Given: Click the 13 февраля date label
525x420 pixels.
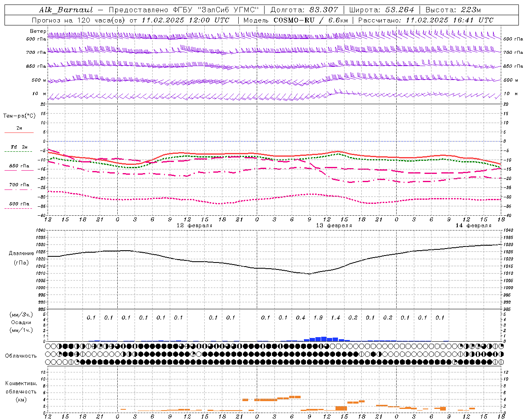Looking at the screenshot, I should point(334,226).
